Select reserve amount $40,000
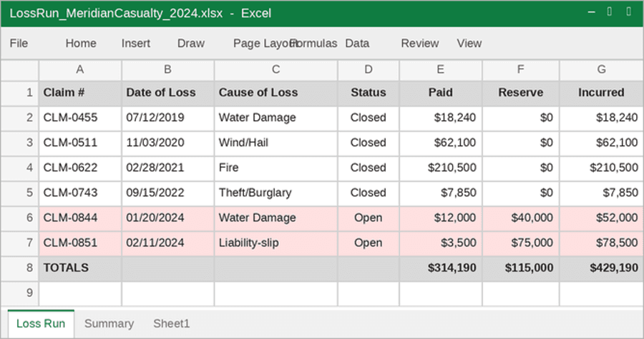644x339 pixels. (x=521, y=218)
